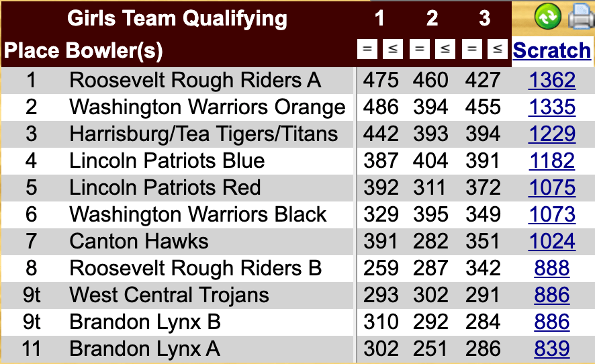
Task: Open Brandon Lynx A total 839
Action: (551, 349)
